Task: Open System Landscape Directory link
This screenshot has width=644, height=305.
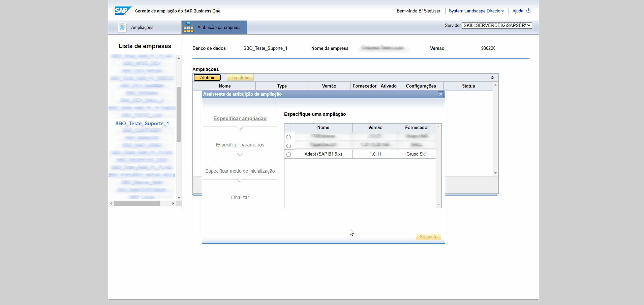Action: (x=476, y=11)
